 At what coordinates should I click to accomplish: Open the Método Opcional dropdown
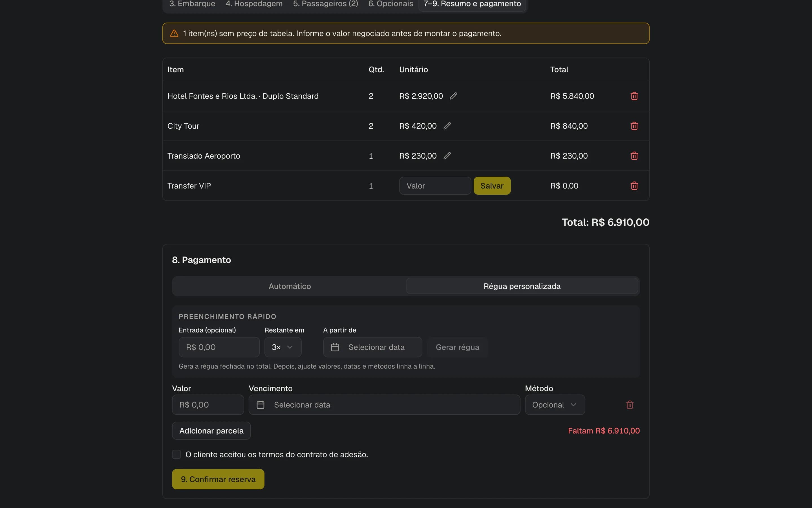click(x=555, y=404)
